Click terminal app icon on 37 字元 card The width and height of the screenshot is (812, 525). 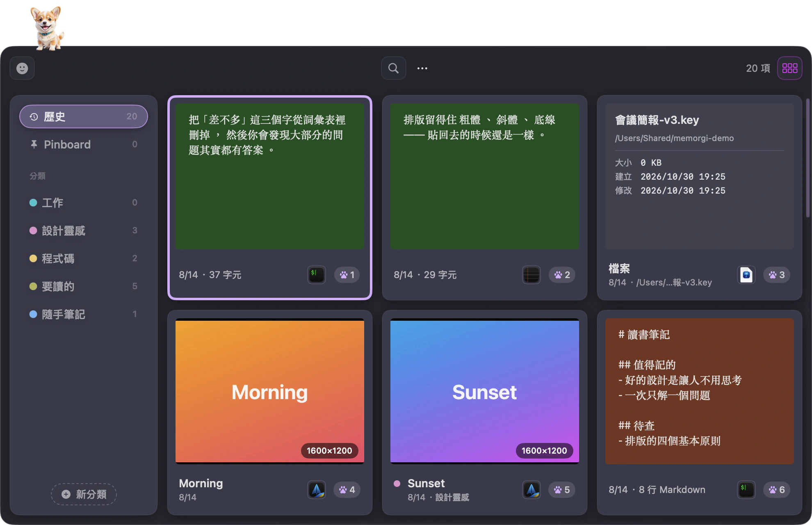coord(317,275)
